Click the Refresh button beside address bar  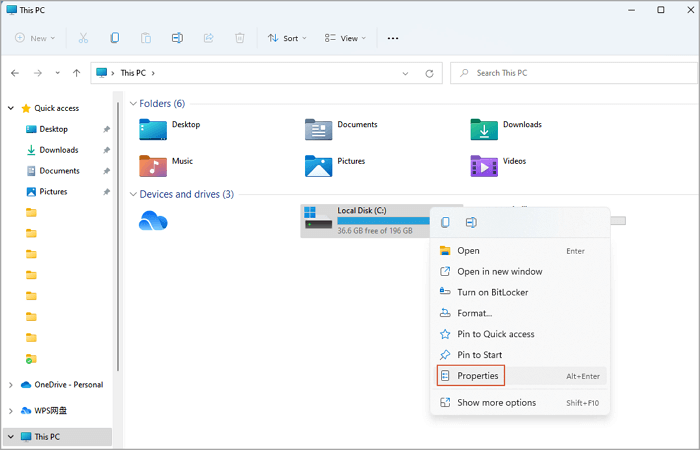pos(429,73)
